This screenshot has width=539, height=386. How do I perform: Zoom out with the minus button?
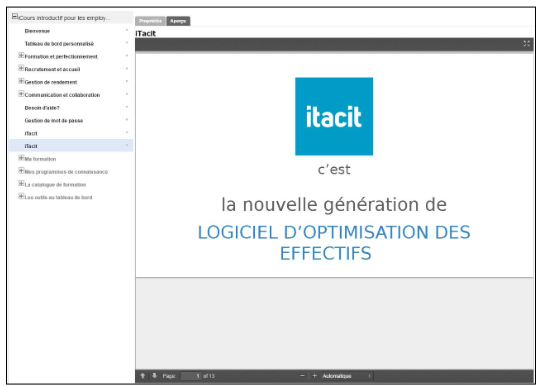(302, 376)
